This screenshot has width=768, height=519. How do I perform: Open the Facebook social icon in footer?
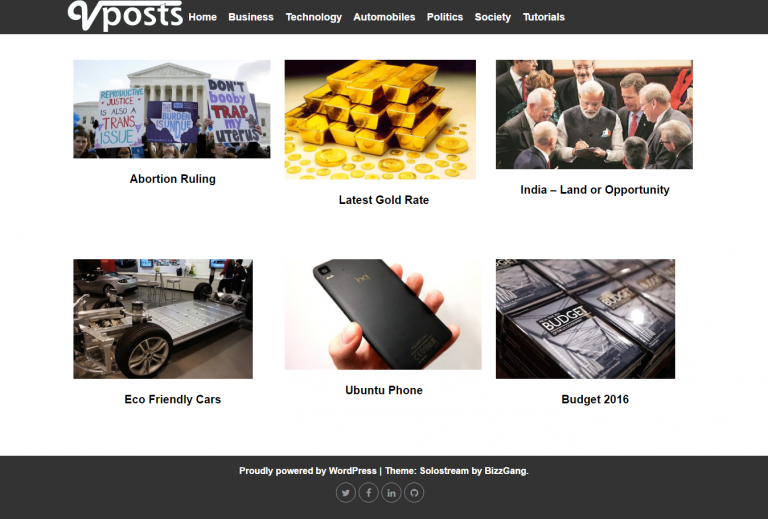coord(368,493)
